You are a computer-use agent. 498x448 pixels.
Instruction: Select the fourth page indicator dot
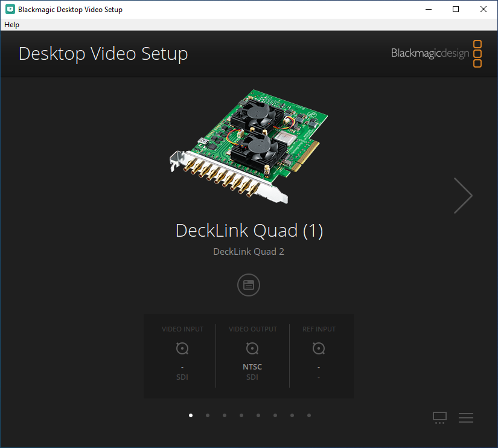(241, 415)
